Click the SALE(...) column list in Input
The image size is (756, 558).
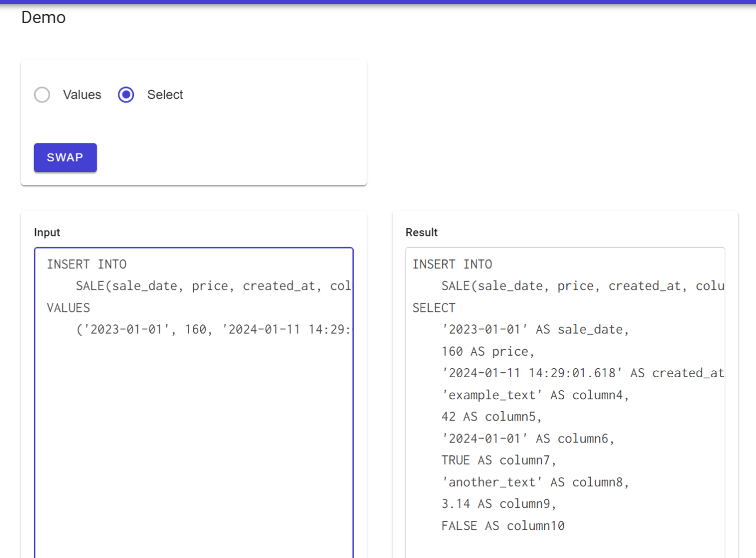click(214, 286)
